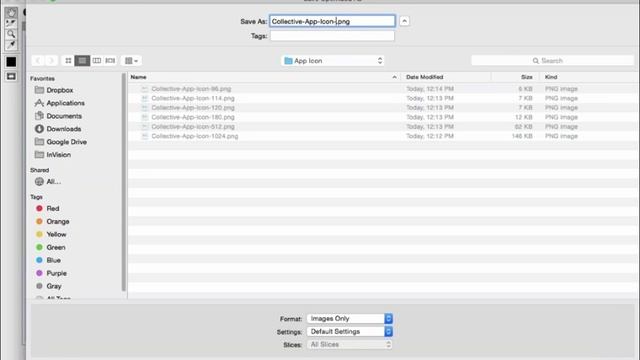Click the Tags input field
640x360 pixels.
point(332,36)
